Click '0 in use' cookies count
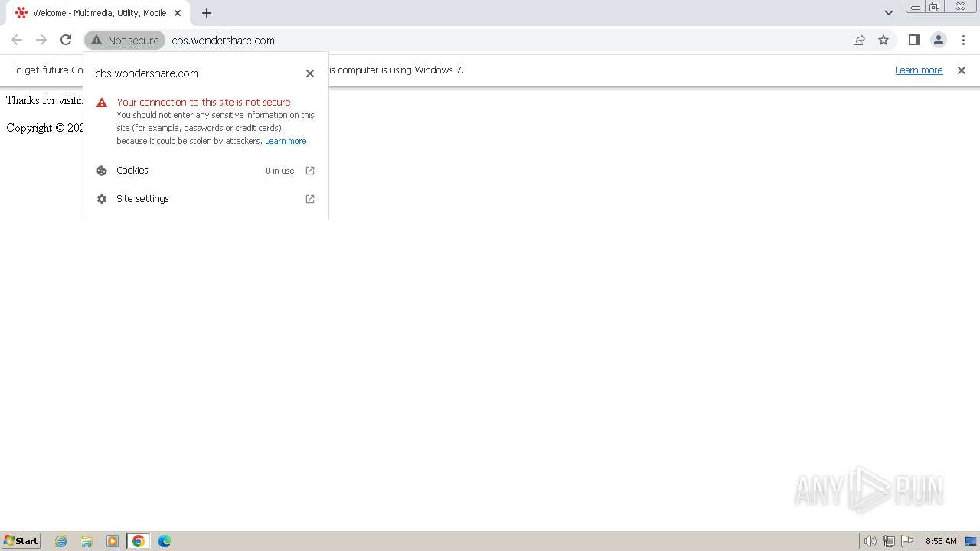This screenshot has height=551, width=980. [x=280, y=171]
